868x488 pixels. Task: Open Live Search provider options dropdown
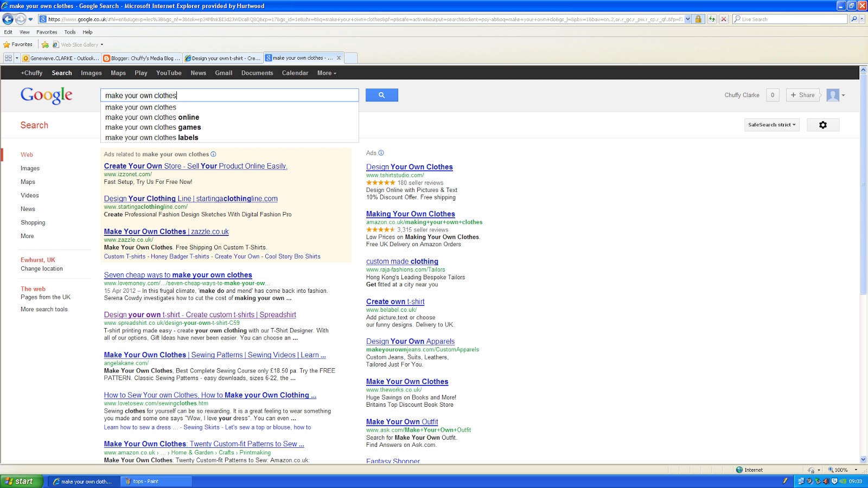point(862,19)
